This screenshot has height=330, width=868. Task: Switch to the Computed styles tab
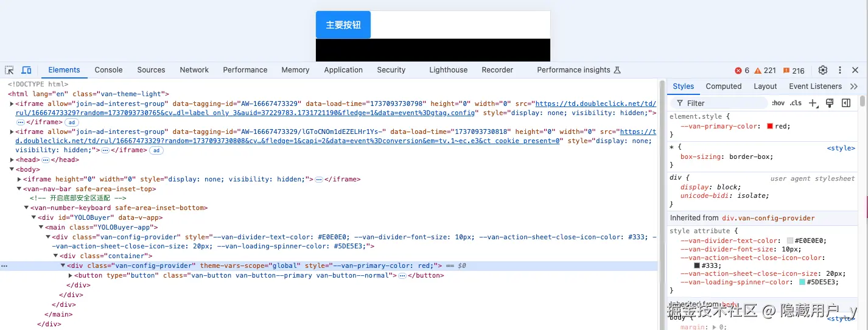(x=724, y=86)
